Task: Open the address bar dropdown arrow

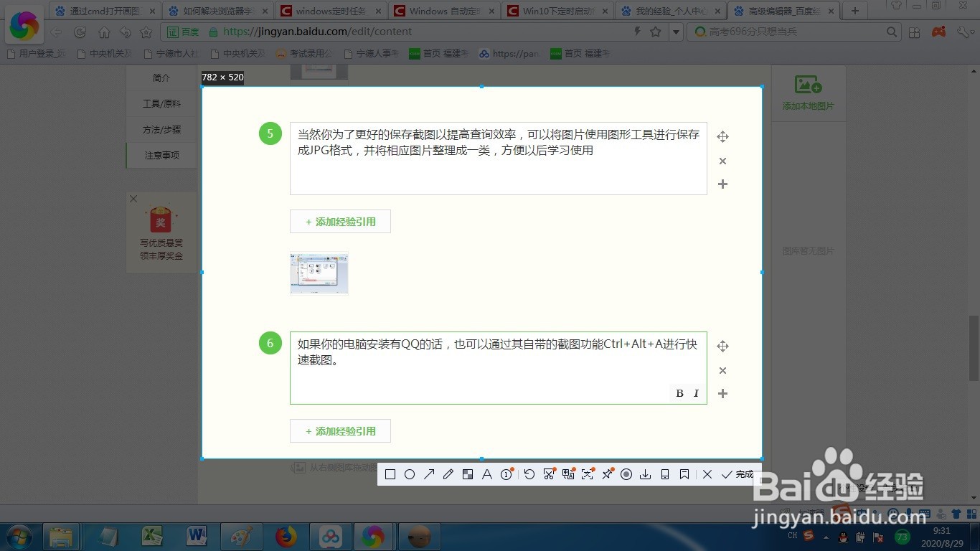Action: click(x=675, y=32)
